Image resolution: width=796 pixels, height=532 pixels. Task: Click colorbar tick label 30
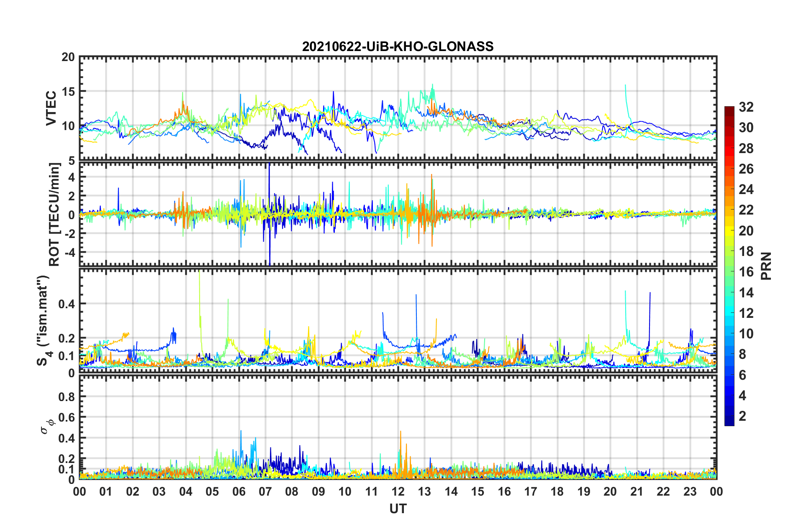click(746, 128)
